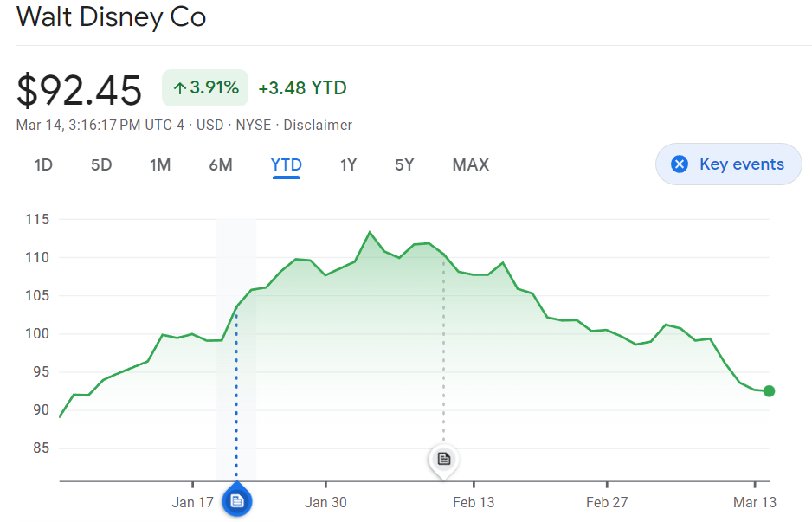Click the +3.48 YTD change text
Screen dimensions: 812x522
(x=302, y=87)
